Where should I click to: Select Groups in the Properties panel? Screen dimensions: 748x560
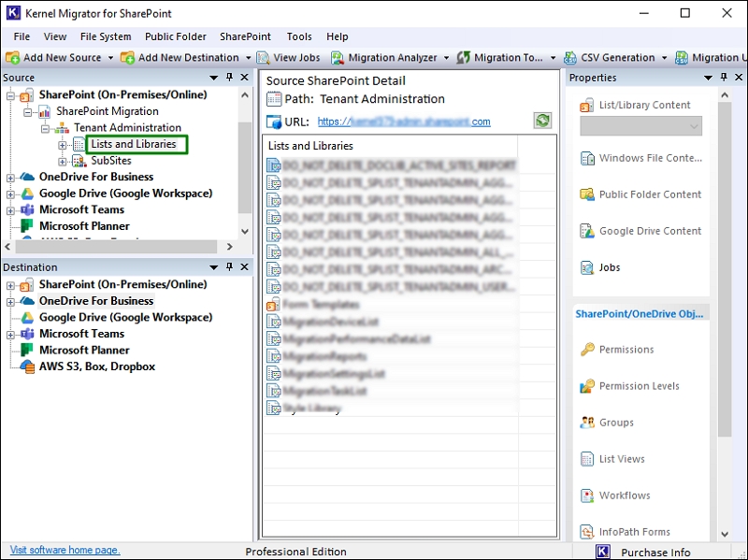(616, 423)
